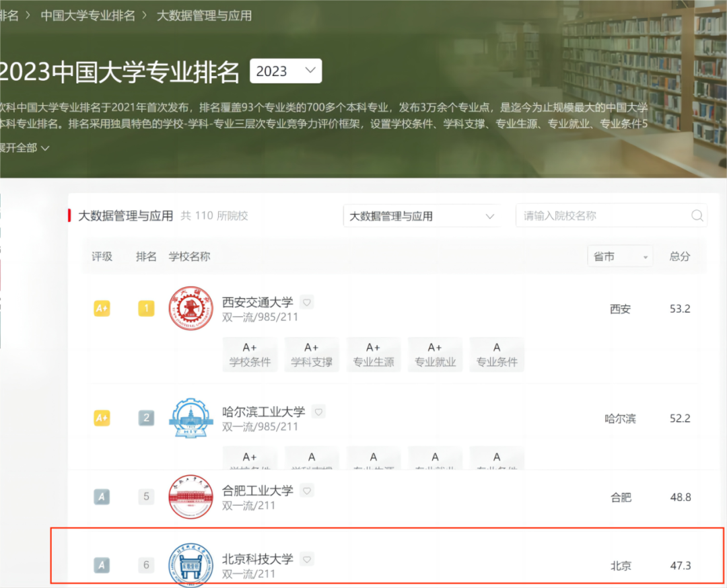Screen dimensions: 727x588
Task: Open the 哈尔滨工业大学 school name link
Action: pos(264,412)
